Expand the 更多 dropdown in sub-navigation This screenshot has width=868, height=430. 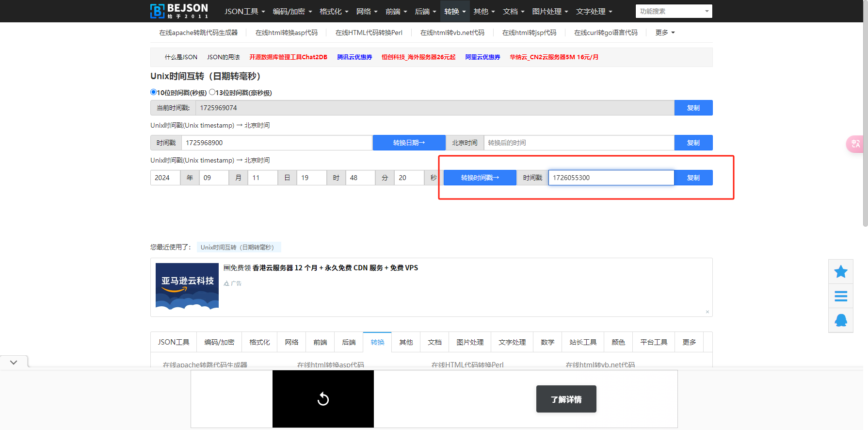(665, 33)
